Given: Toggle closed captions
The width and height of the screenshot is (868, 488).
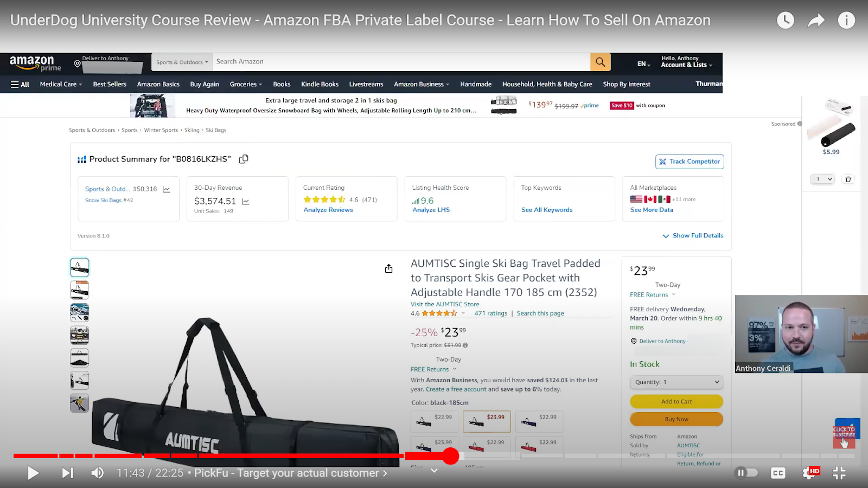Looking at the screenshot, I should tap(778, 473).
